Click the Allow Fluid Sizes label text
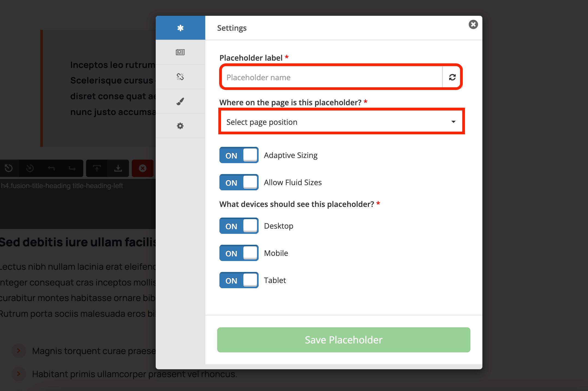The width and height of the screenshot is (588, 391). pyautogui.click(x=293, y=182)
